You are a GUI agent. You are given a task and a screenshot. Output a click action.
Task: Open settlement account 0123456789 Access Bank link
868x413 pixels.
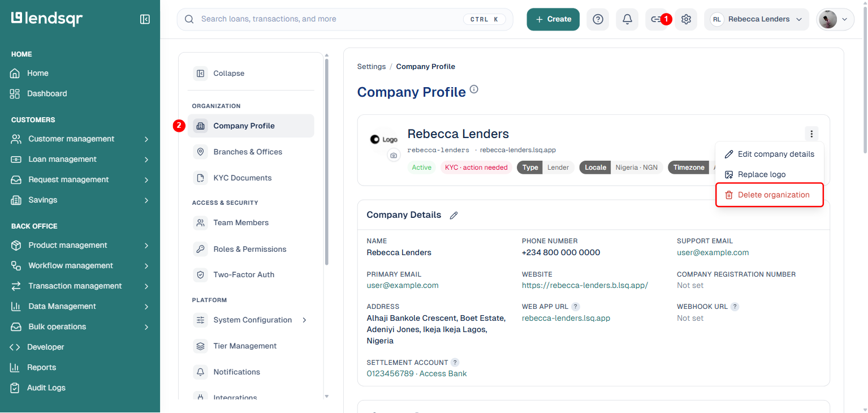(x=417, y=374)
